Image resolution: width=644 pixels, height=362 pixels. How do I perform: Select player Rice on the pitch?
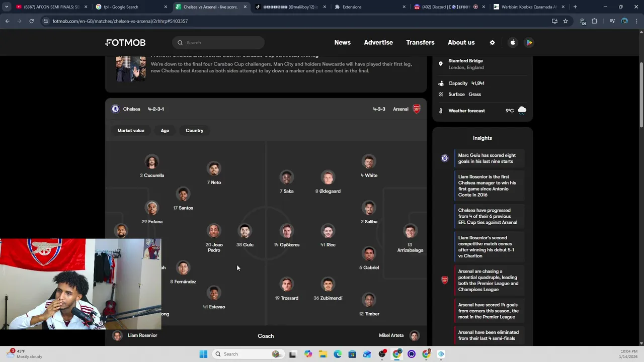pos(328,236)
